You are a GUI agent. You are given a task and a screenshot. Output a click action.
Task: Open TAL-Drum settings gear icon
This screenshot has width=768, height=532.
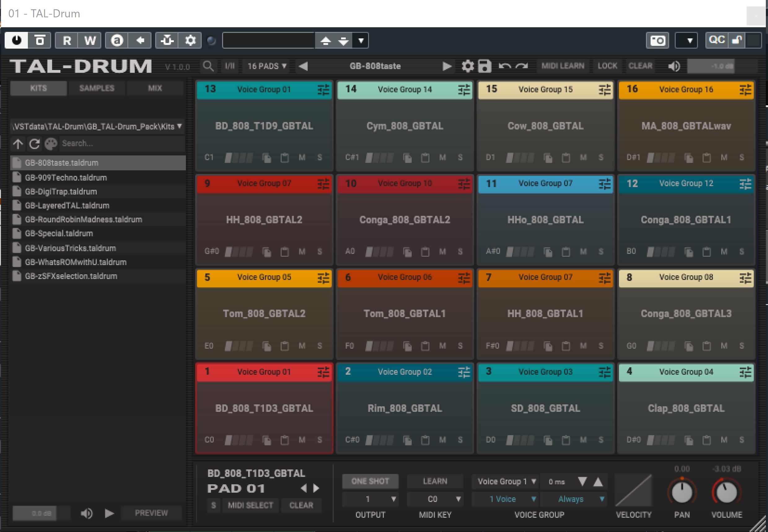[467, 66]
